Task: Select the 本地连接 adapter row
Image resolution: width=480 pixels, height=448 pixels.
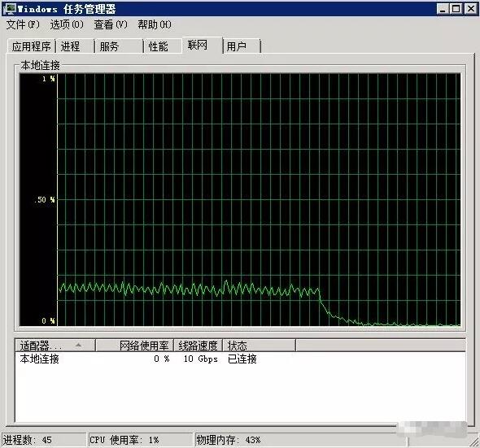Action: tap(240, 359)
